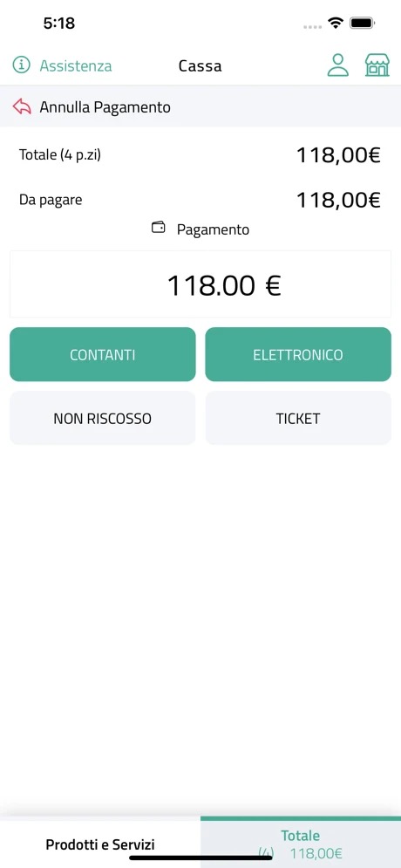Select Annulla Pagamento to cancel payment

pos(105,106)
